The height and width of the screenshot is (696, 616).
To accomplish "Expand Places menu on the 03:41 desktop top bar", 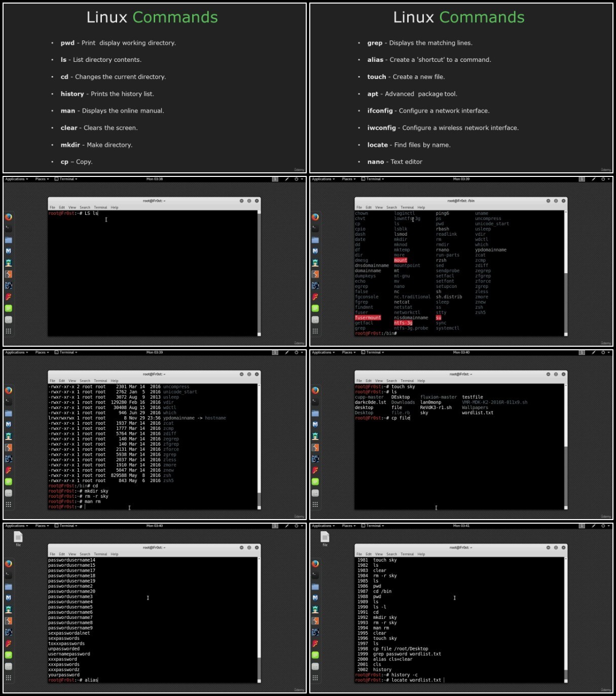I will (349, 526).
